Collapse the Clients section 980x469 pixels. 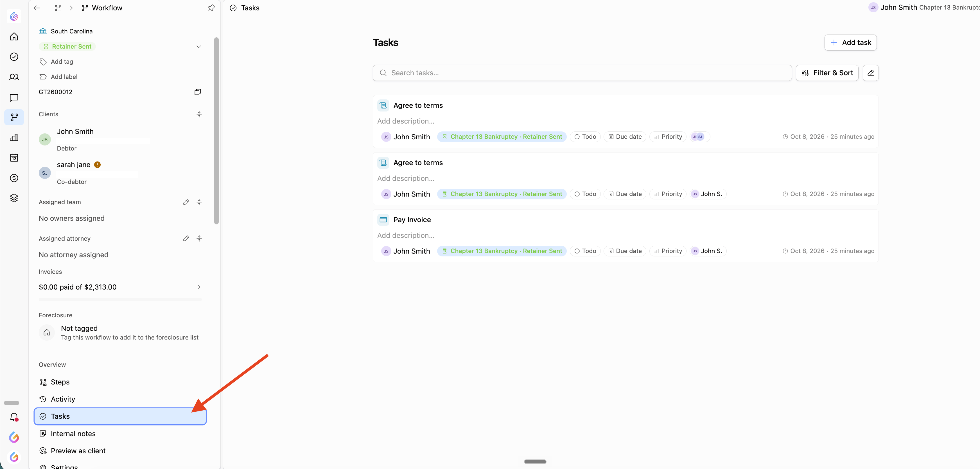pos(199,114)
